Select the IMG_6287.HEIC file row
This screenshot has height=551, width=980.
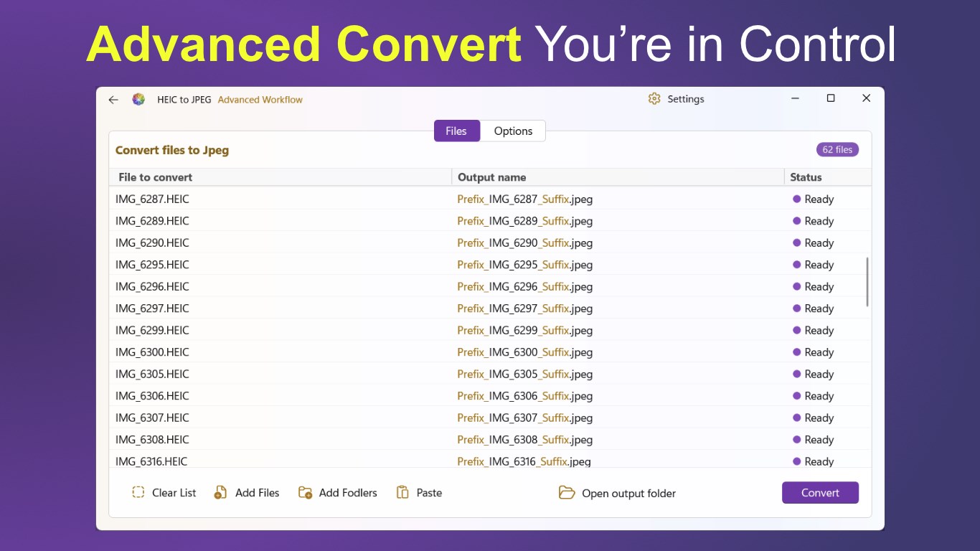point(490,199)
